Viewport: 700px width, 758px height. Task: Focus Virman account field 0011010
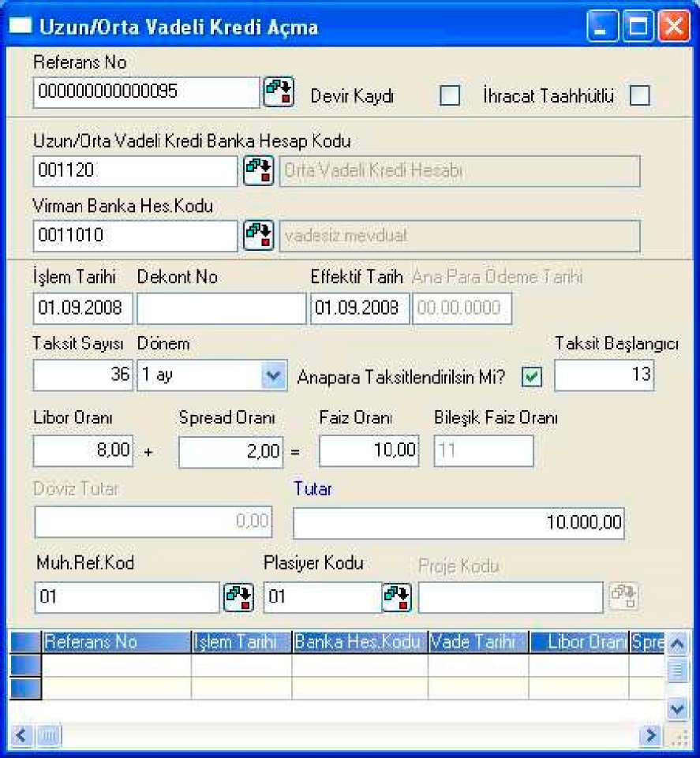[x=136, y=236]
